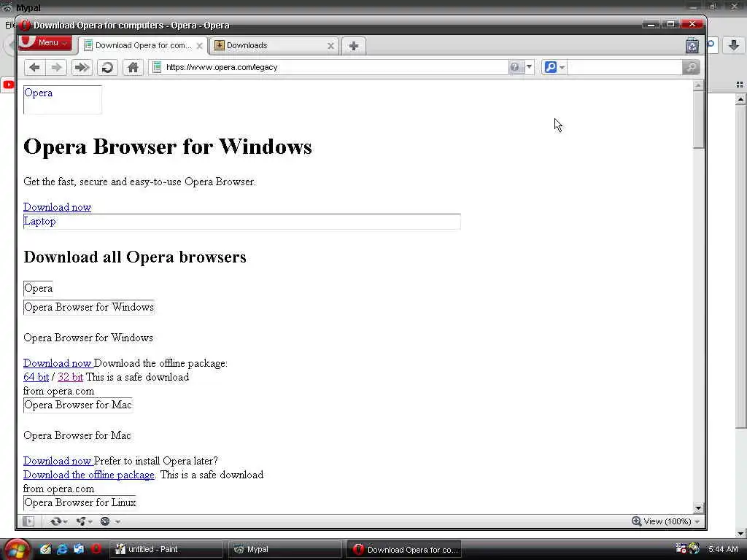Reload the current page
This screenshot has width=747, height=560.
click(107, 67)
